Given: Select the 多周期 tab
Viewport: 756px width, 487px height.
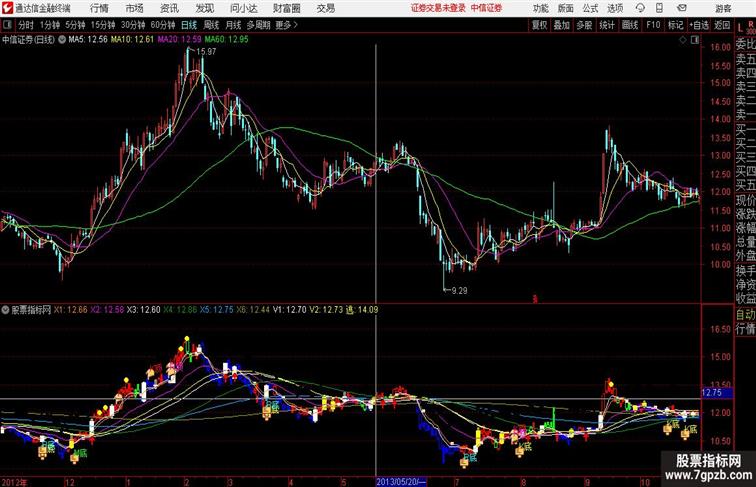Looking at the screenshot, I should pyautogui.click(x=258, y=25).
